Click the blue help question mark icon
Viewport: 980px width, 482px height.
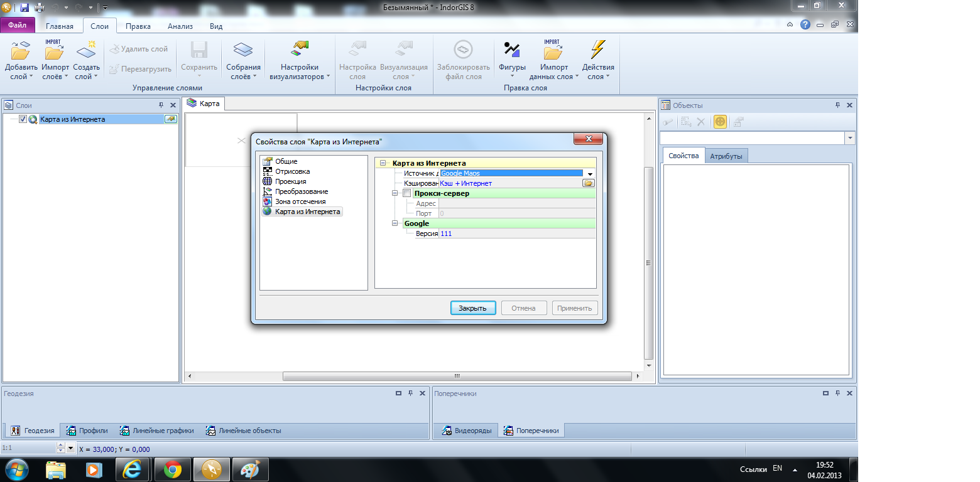pyautogui.click(x=805, y=25)
